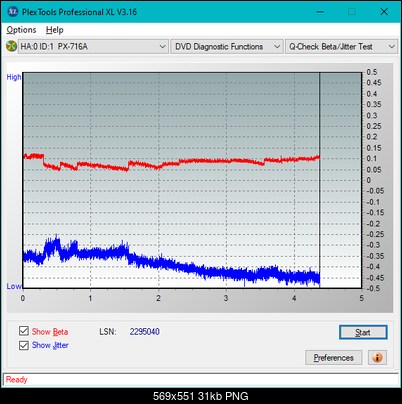The image size is (402, 404).
Task: Click the High axis label
Action: [x=14, y=77]
